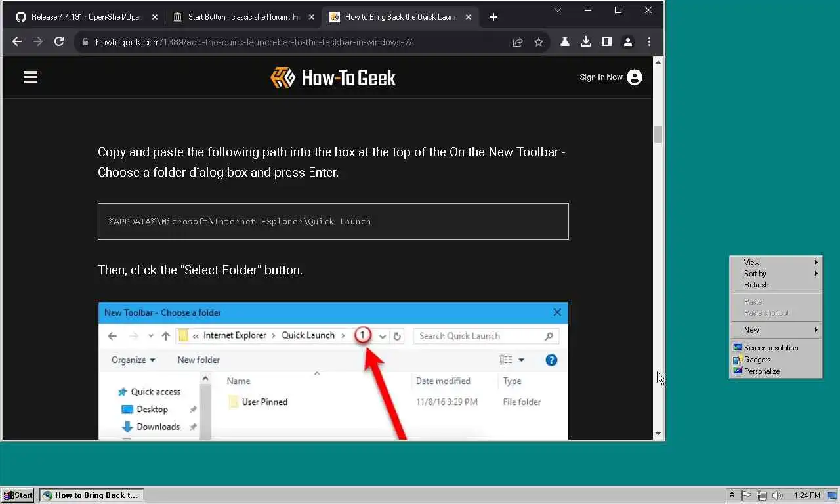Click the New Toolbar dialog screenshot image
Image resolution: width=840 pixels, height=504 pixels.
coord(333,371)
